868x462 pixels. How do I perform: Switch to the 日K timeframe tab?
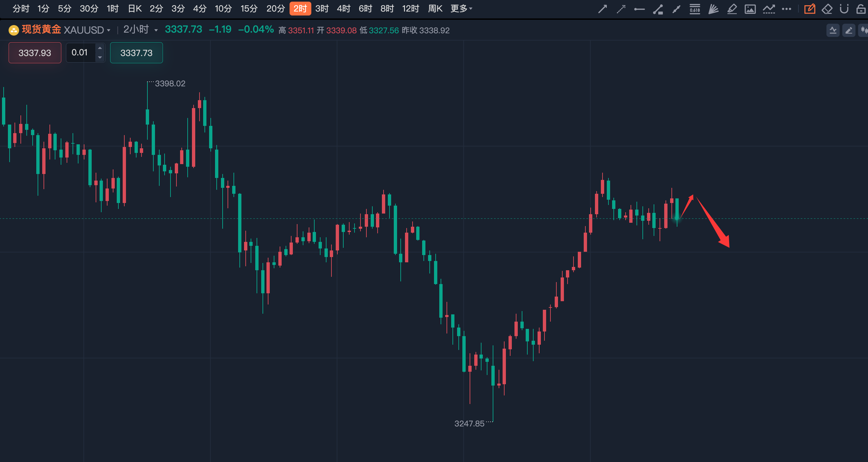click(135, 9)
